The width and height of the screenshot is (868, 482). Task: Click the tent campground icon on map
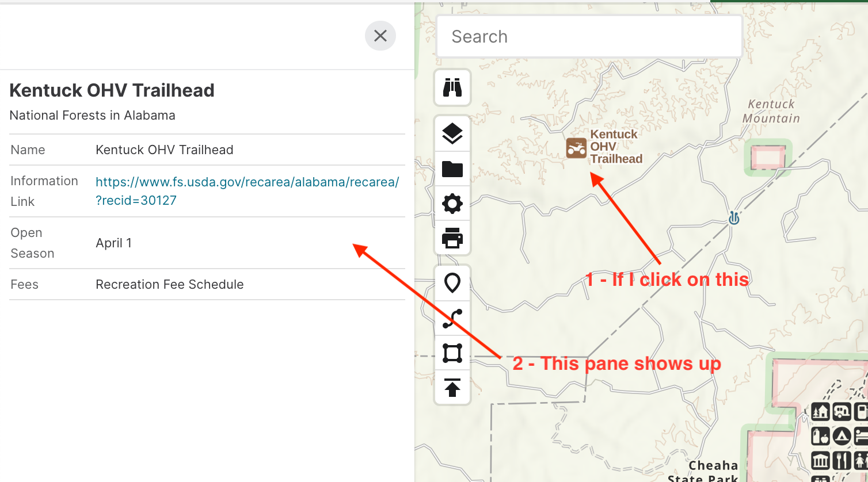point(842,437)
